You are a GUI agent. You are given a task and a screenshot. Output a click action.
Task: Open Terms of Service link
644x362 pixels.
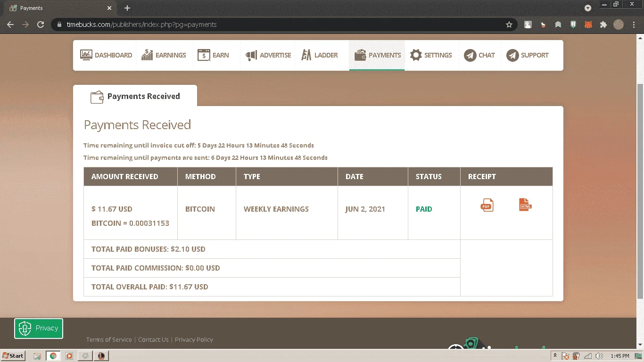[x=109, y=339]
